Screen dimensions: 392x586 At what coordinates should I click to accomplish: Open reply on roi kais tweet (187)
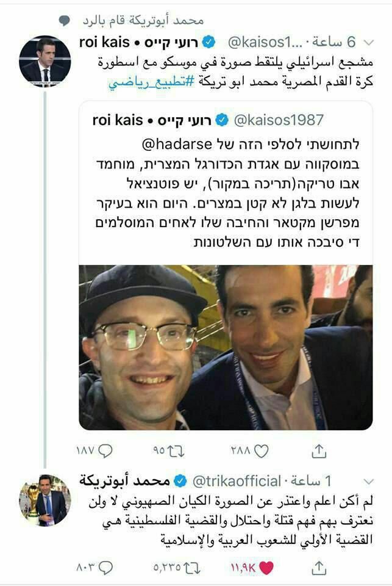pos(105,451)
